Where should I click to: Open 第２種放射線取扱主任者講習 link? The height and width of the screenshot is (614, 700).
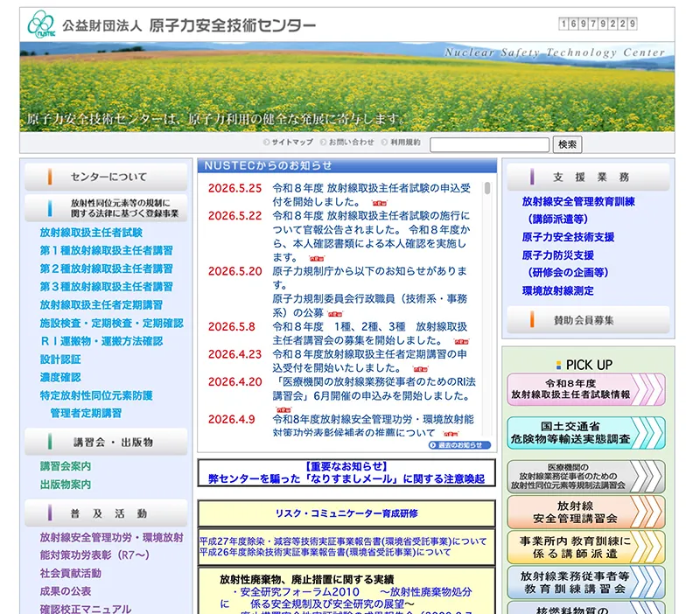(106, 269)
